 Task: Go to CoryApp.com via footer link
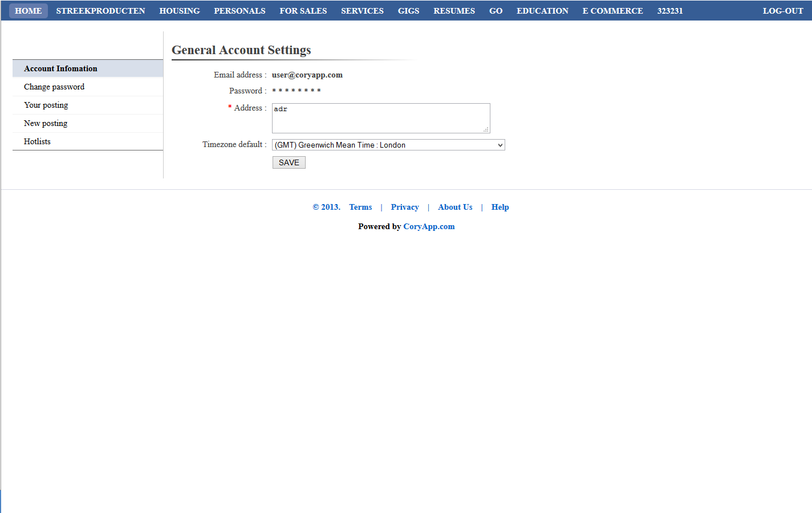tap(429, 226)
